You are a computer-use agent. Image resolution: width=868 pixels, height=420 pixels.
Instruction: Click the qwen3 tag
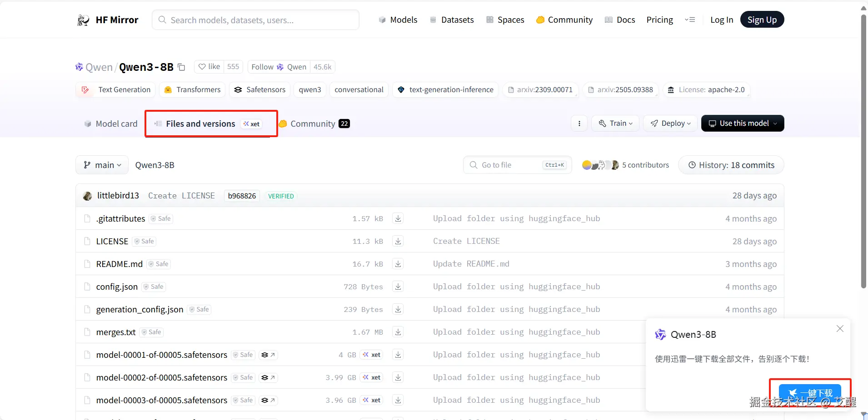point(310,90)
